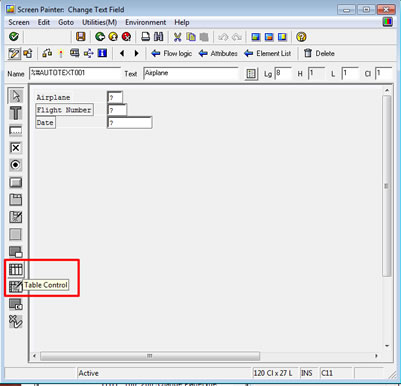Select the Checkbox element tool

click(15, 148)
